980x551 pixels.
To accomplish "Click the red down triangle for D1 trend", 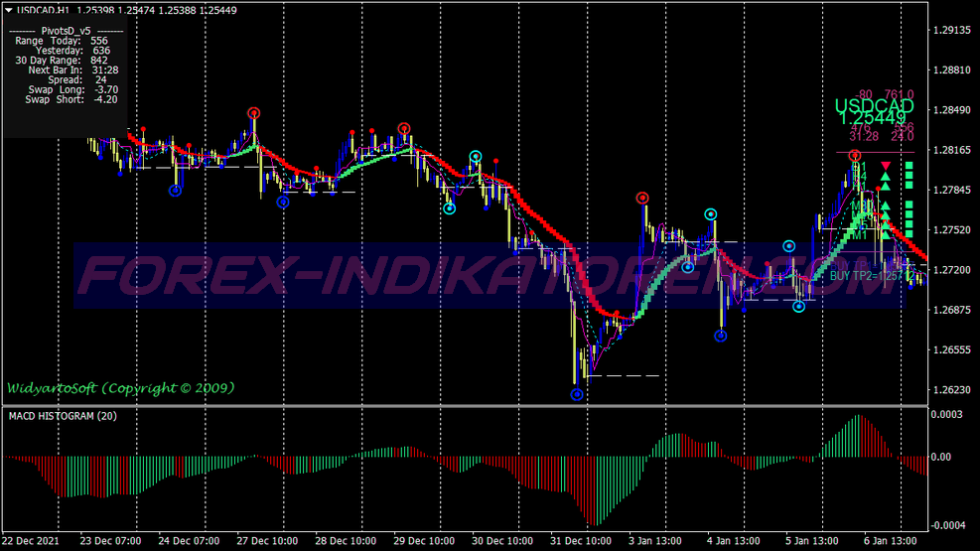I will [886, 166].
